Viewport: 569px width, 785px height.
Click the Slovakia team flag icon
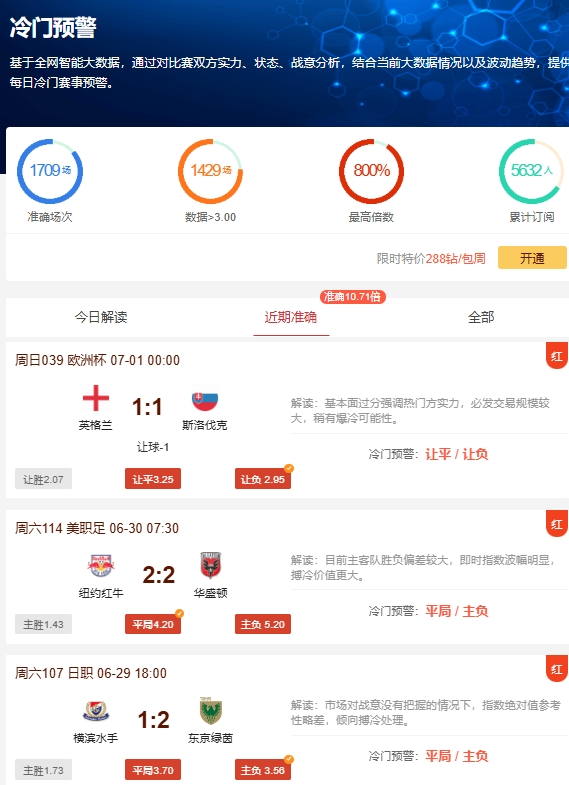point(205,399)
